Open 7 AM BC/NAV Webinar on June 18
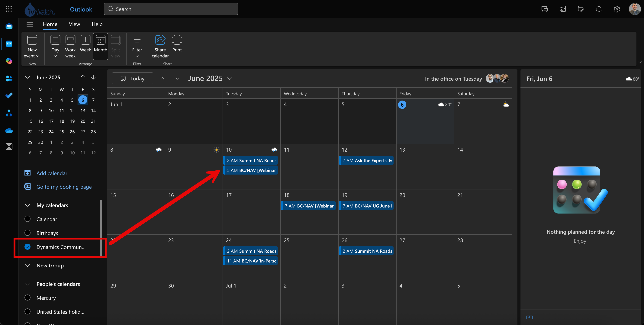This screenshot has height=325, width=644. [308, 206]
